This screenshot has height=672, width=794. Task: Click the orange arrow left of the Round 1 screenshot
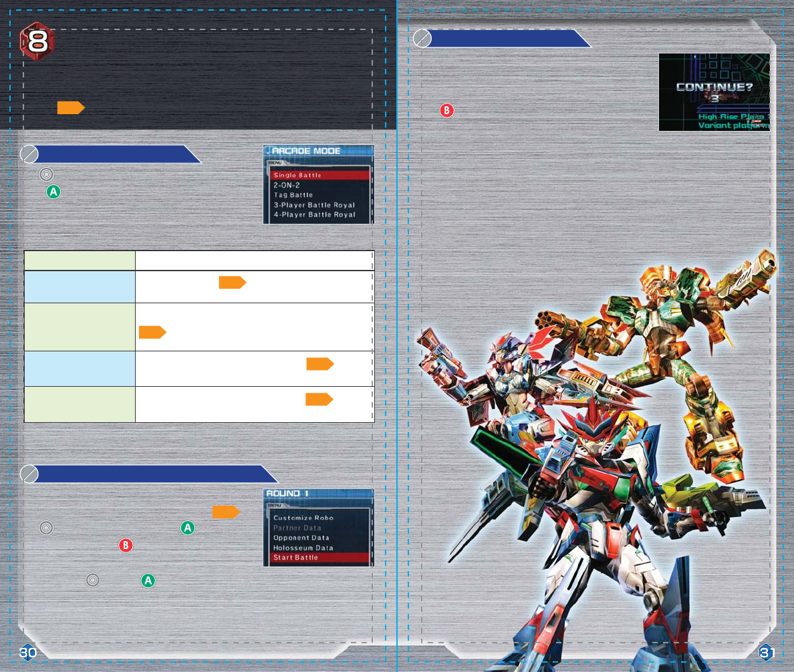click(x=226, y=512)
